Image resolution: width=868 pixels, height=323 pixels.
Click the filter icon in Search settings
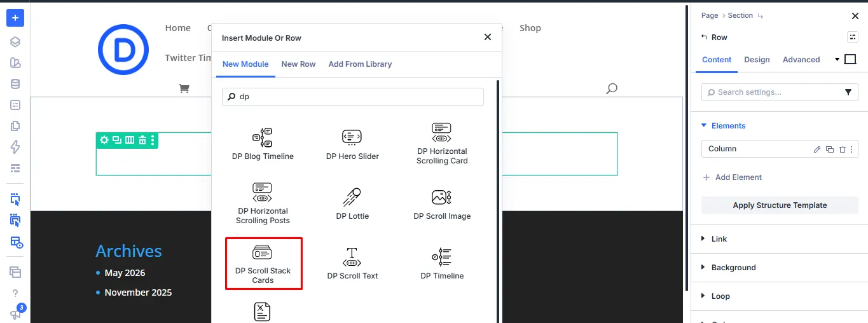(848, 92)
